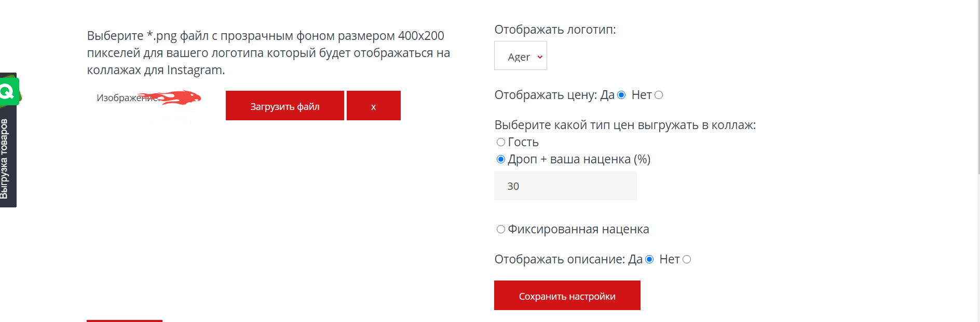This screenshot has height=322, width=980.
Task: Select Нет radio for Отображать цену
Action: [659, 95]
